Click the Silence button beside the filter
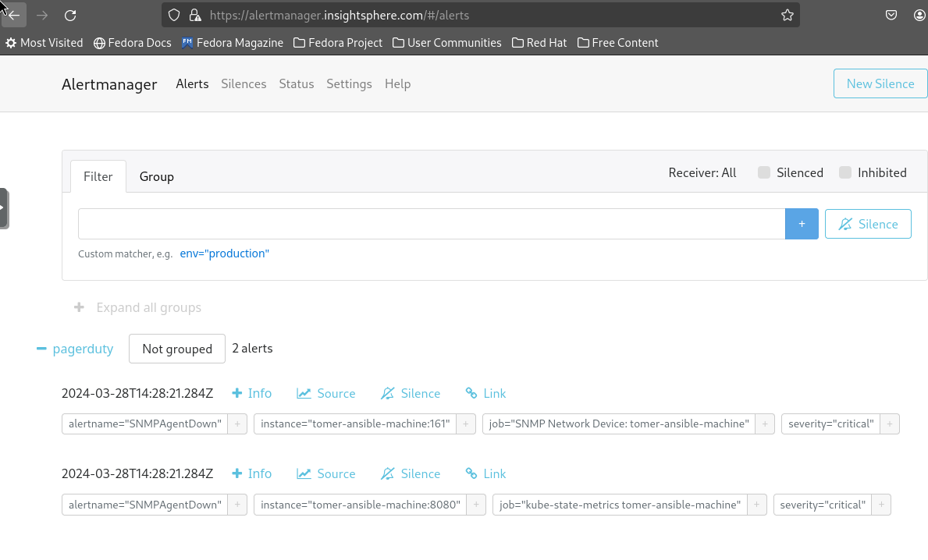The image size is (928, 560). pyautogui.click(x=868, y=224)
